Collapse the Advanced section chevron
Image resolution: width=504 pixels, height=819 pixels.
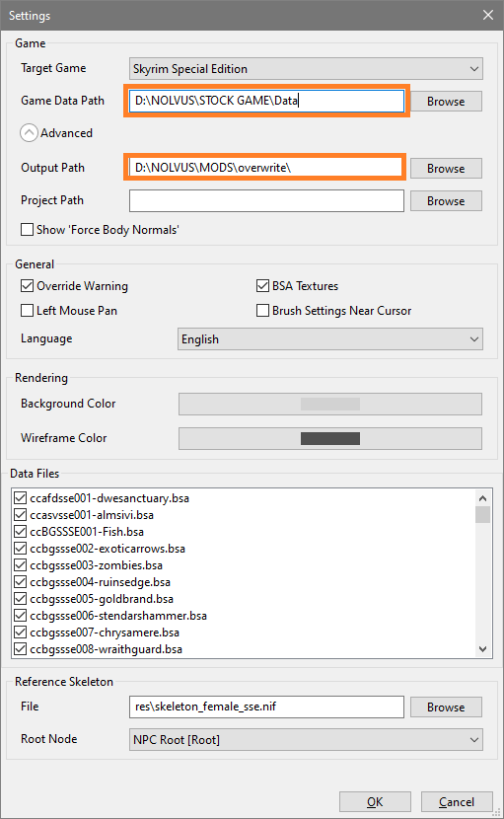(30, 133)
